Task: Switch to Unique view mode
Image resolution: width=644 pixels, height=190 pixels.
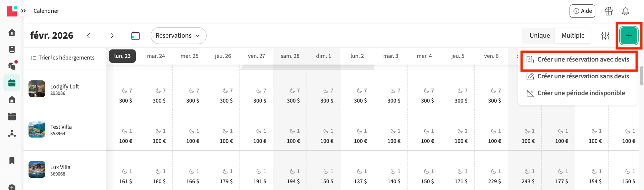Action: (539, 36)
